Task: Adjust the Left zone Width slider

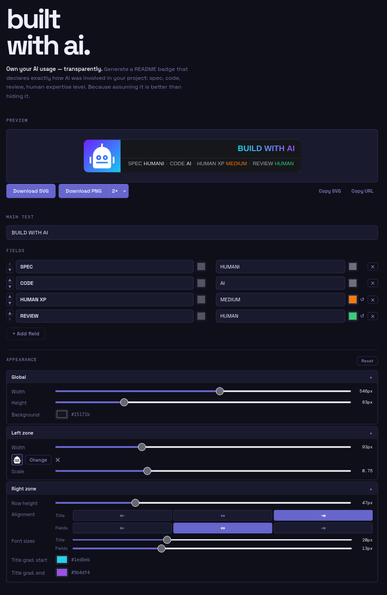Action: click(x=203, y=447)
